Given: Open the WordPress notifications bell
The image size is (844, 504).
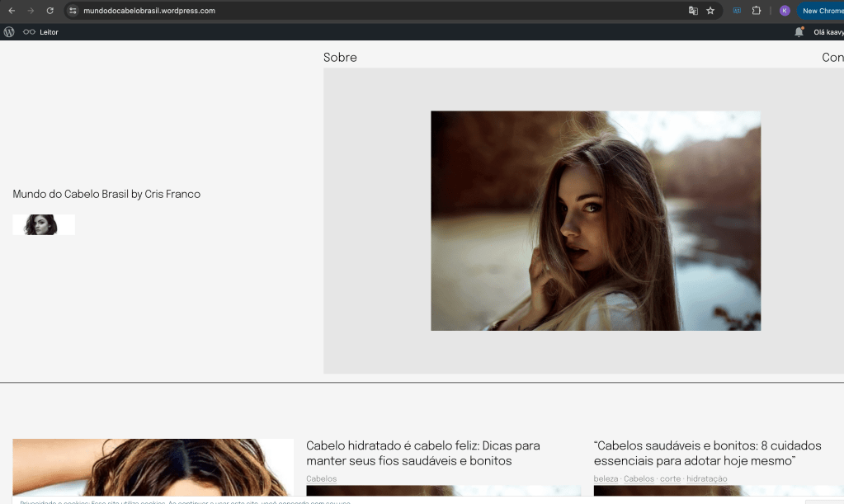Looking at the screenshot, I should (799, 32).
